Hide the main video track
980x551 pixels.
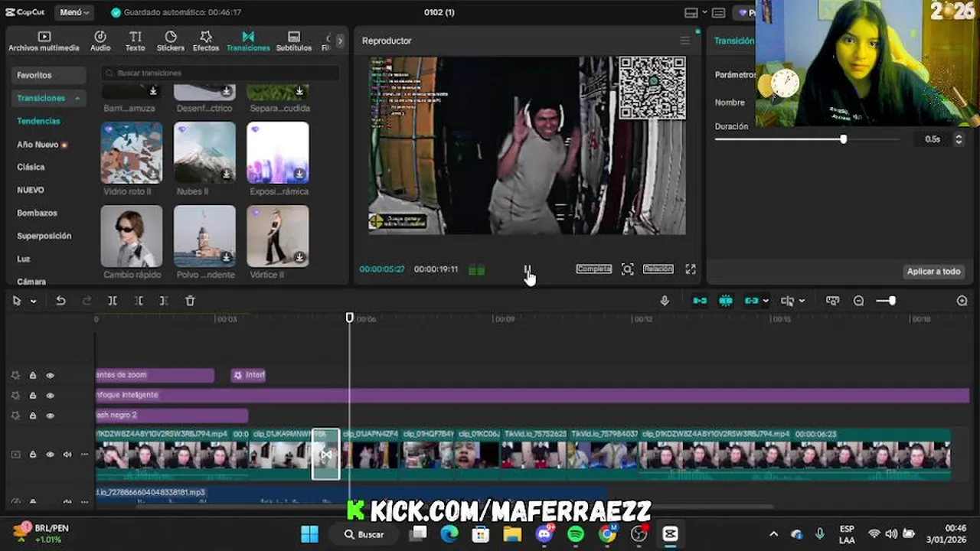(x=50, y=455)
